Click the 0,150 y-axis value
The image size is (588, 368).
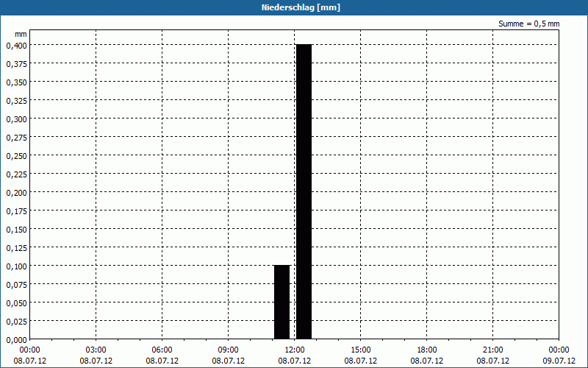[x=16, y=230]
